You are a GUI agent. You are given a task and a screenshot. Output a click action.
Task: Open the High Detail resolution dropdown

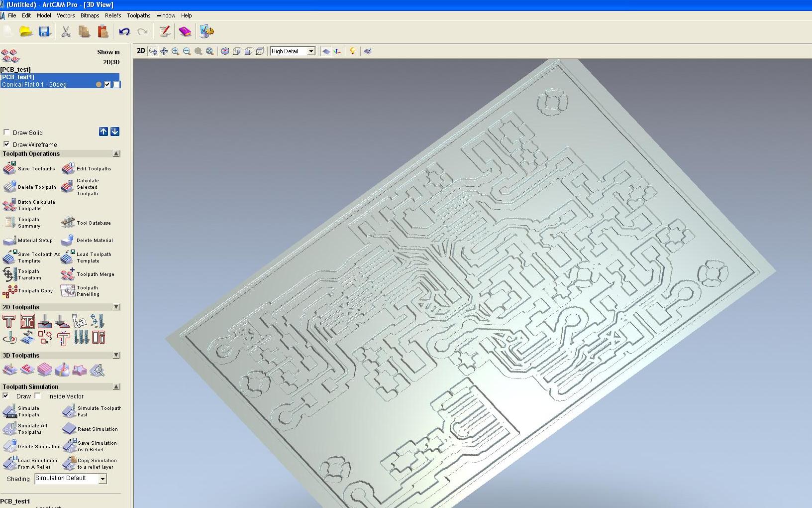311,51
